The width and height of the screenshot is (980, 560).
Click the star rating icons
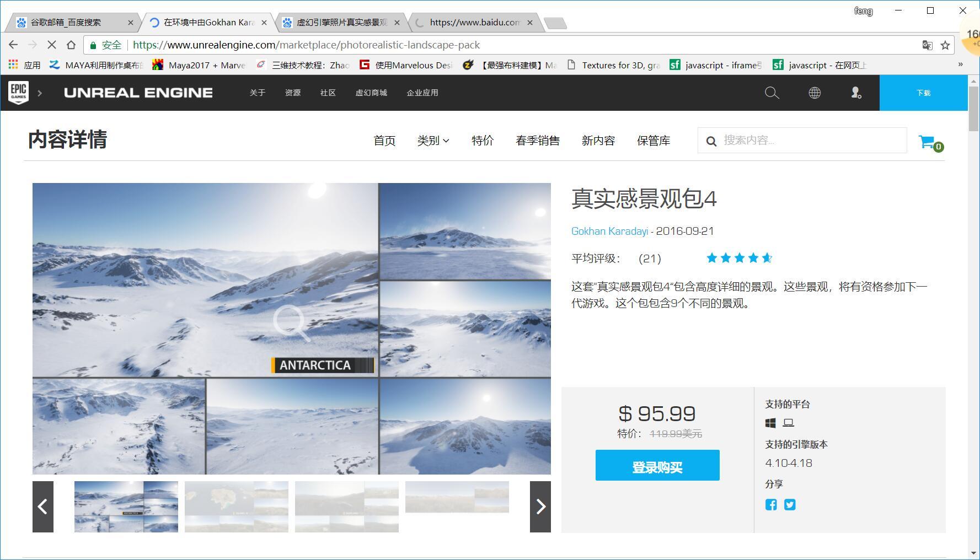point(739,258)
